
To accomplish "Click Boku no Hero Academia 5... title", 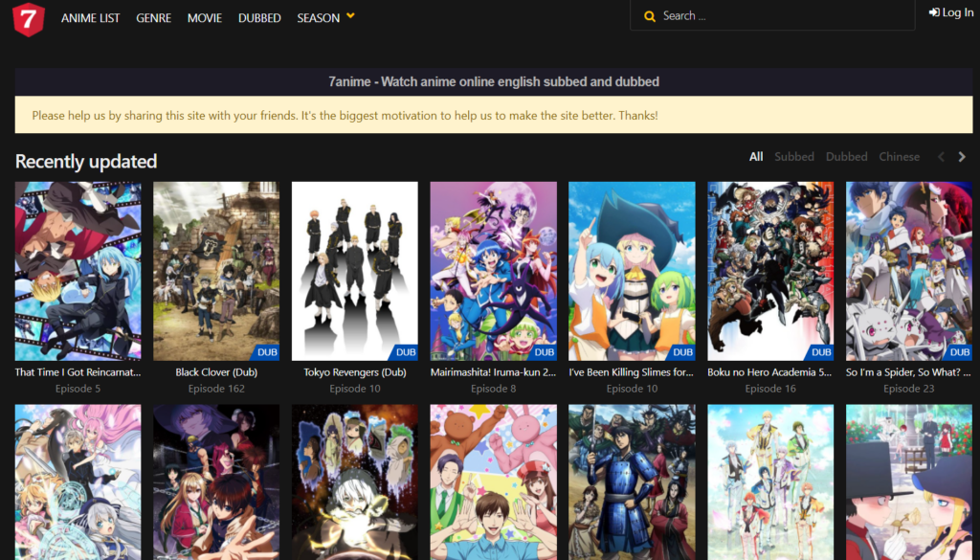I will coord(770,372).
